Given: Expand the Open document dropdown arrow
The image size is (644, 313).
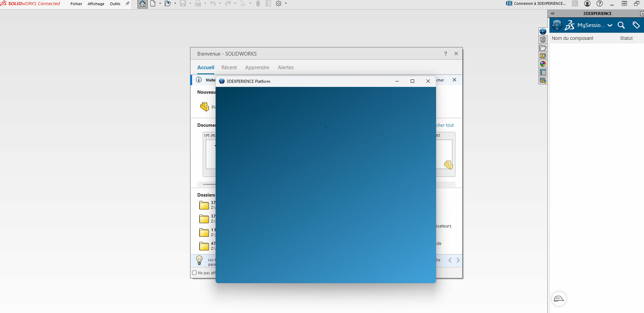Looking at the screenshot, I should point(175,4).
